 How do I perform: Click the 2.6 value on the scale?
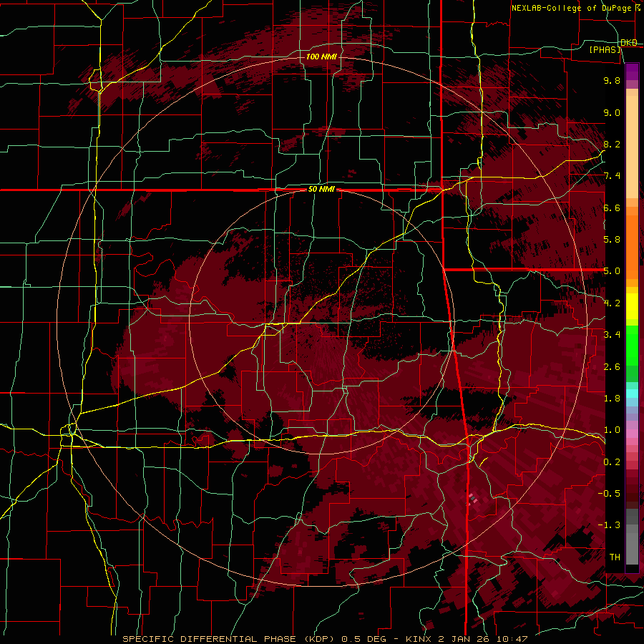pos(612,367)
